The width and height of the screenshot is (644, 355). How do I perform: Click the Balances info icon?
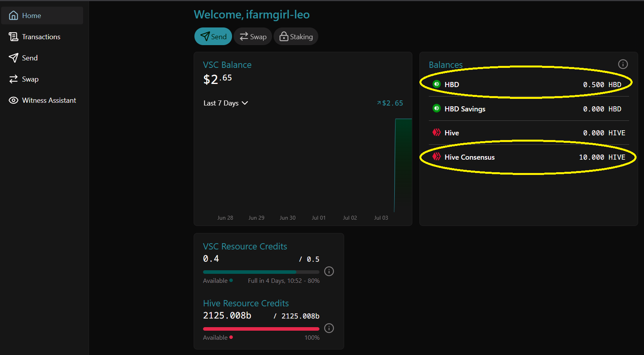(623, 64)
